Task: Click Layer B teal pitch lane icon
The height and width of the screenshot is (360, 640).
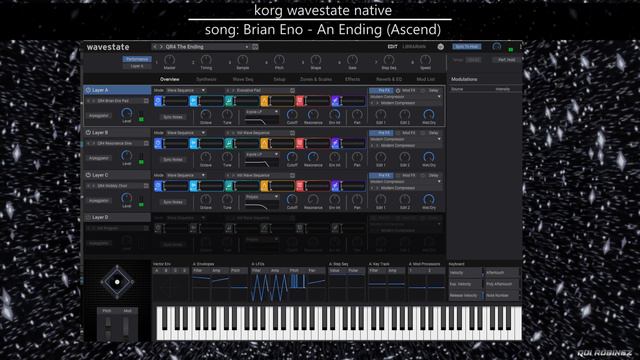Action: pos(229,143)
